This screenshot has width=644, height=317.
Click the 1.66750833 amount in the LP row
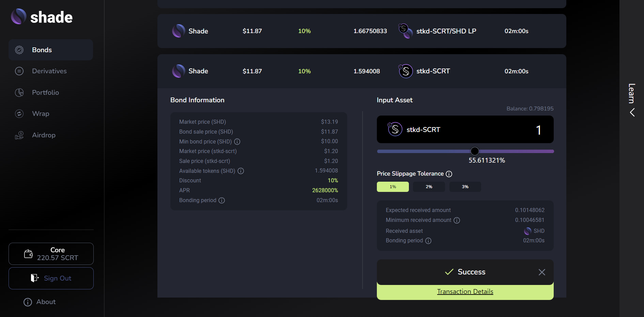370,31
